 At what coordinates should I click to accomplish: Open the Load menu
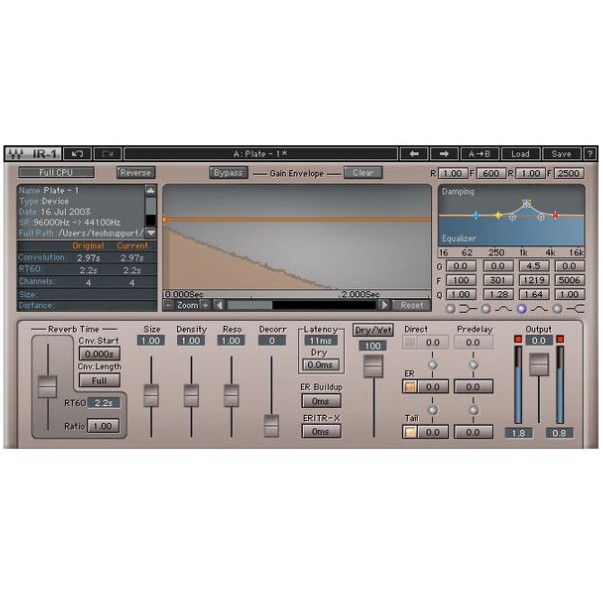pos(520,154)
